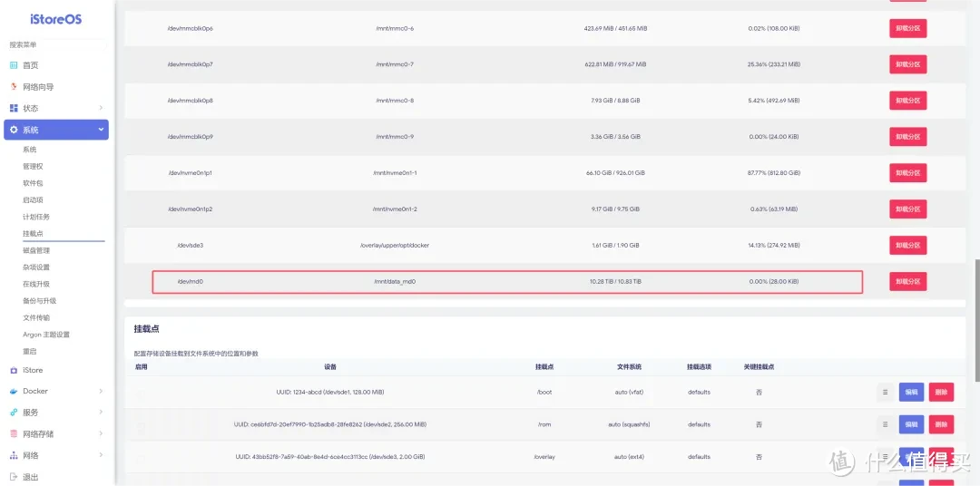Image resolution: width=980 pixels, height=486 pixels.
Task: Open the 文件传输 submenu item
Action: coord(35,317)
